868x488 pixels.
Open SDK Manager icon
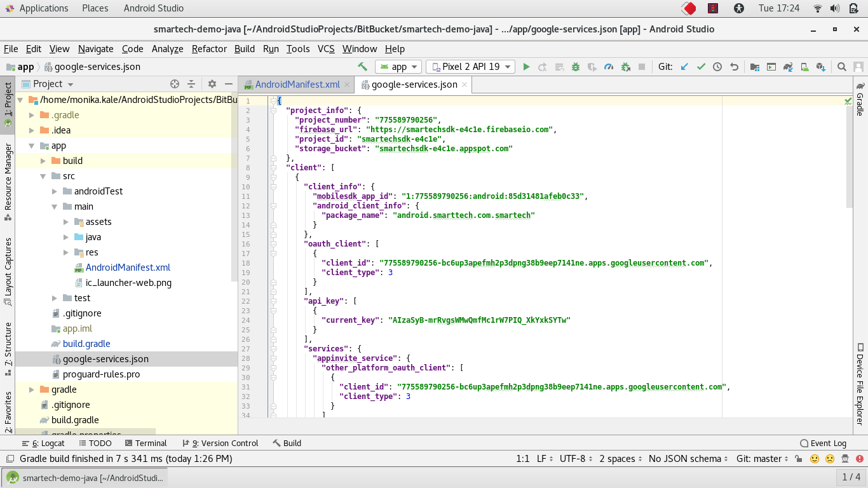coord(821,66)
